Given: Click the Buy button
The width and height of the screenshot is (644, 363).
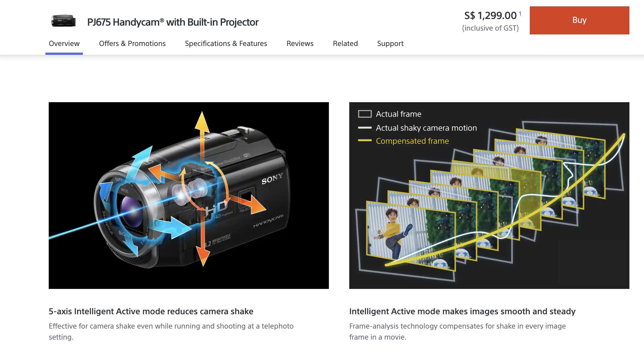Looking at the screenshot, I should click(x=579, y=20).
